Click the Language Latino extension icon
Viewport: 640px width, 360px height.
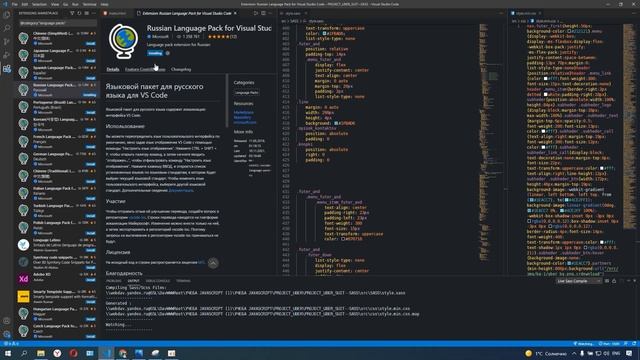[x=23, y=244]
